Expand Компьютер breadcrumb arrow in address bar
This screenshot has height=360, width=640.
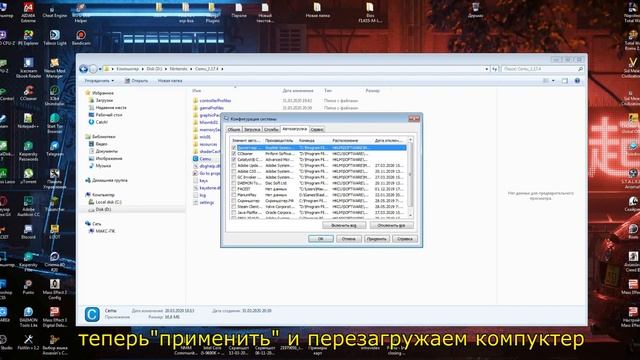coord(142,69)
